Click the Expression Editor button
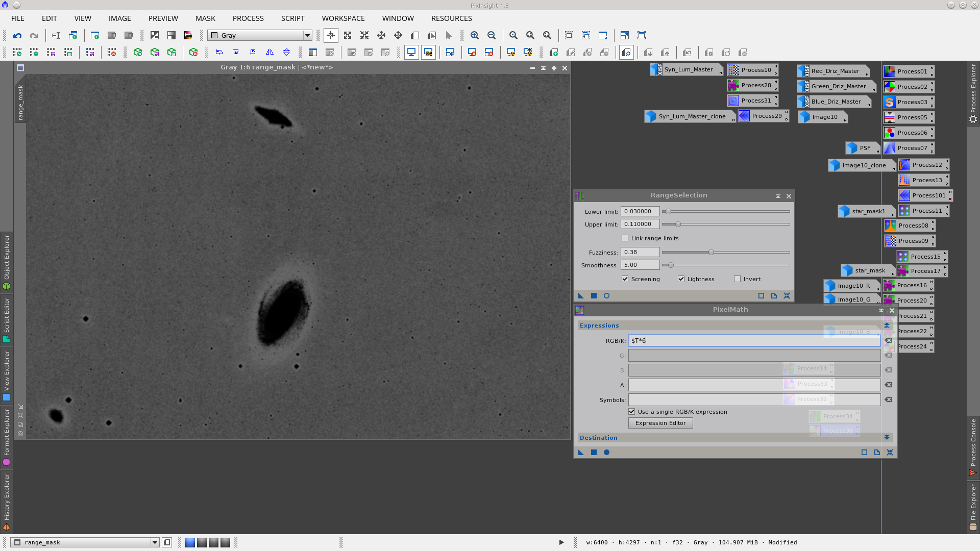 pos(660,423)
